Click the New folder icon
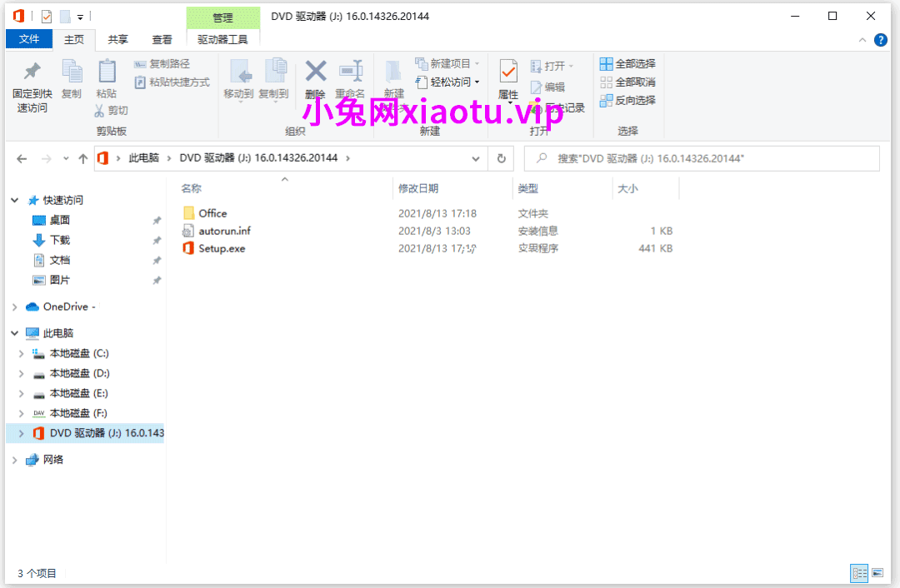 pyautogui.click(x=393, y=72)
